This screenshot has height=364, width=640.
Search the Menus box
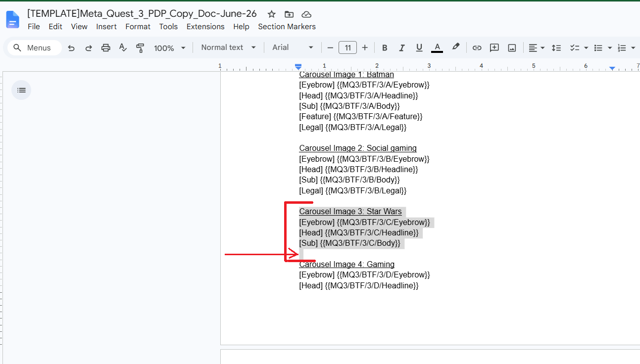[x=34, y=48]
